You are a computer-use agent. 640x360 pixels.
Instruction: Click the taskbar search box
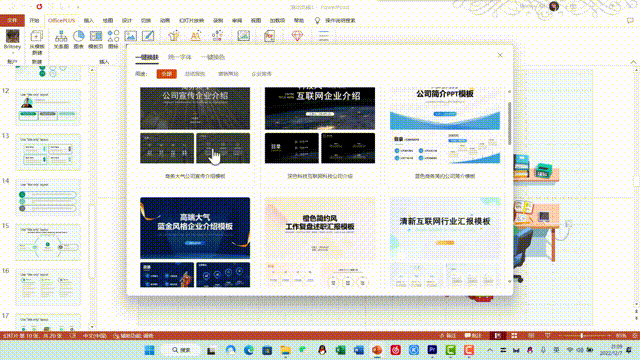click(x=182, y=350)
